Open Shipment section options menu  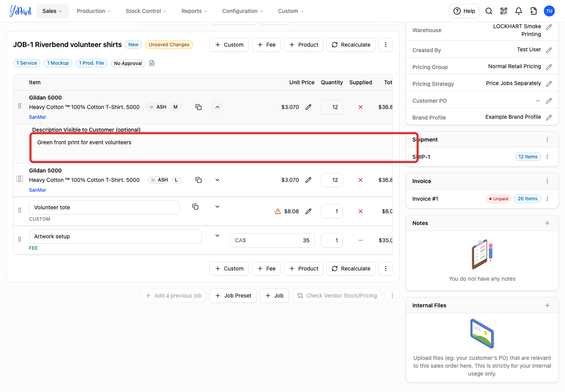(x=547, y=140)
